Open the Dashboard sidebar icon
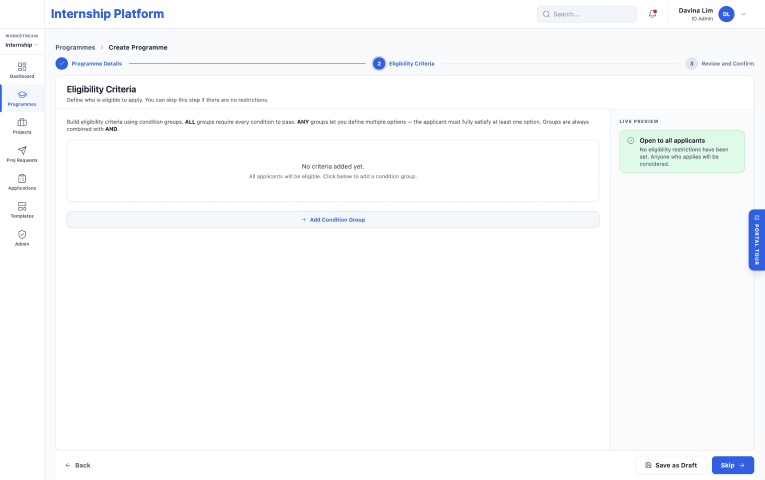The height and width of the screenshot is (480, 765). point(22,70)
